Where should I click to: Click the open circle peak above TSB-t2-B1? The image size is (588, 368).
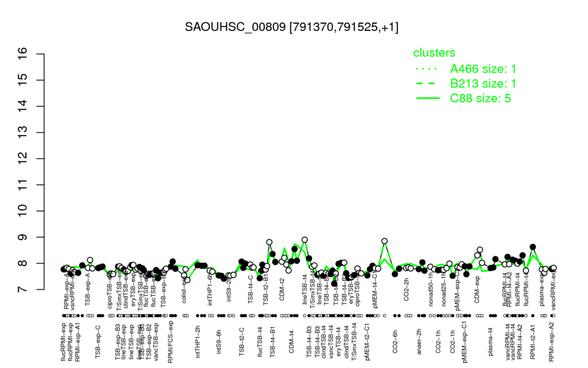coord(269,242)
